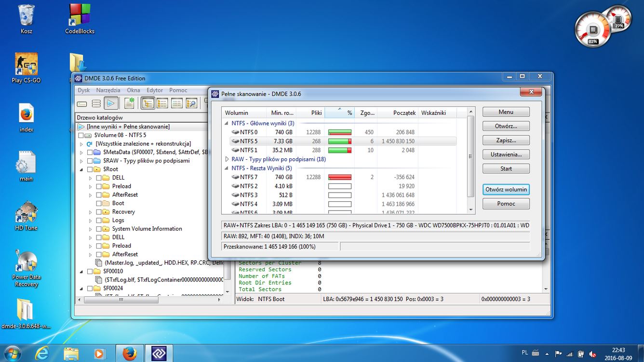Click the reconstruction refresh arrow icon in tree
Viewport: 644px width, 362px height.
tap(89, 144)
